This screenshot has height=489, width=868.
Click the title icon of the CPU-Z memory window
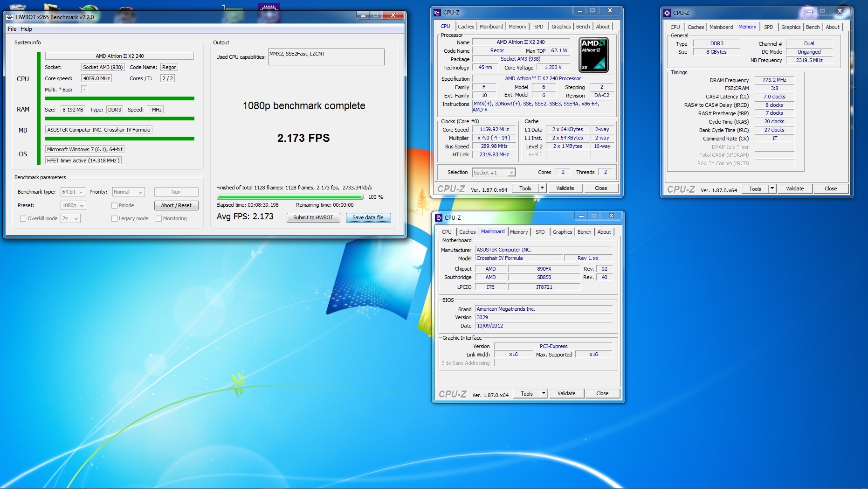coord(667,13)
